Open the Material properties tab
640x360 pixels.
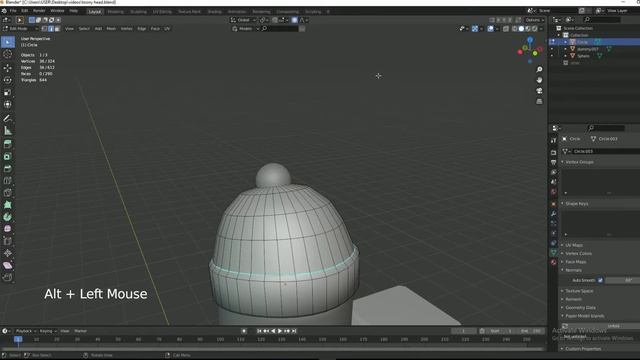click(x=553, y=262)
